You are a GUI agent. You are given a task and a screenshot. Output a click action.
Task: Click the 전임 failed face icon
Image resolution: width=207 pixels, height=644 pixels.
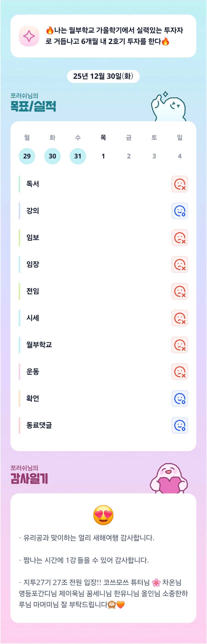179,291
